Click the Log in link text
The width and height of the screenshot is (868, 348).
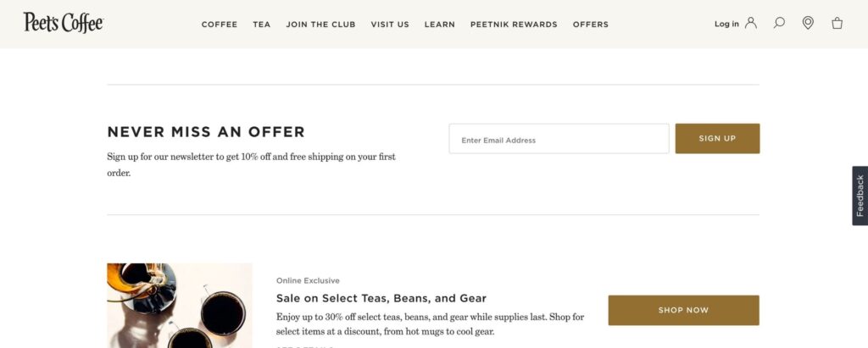[x=726, y=24]
